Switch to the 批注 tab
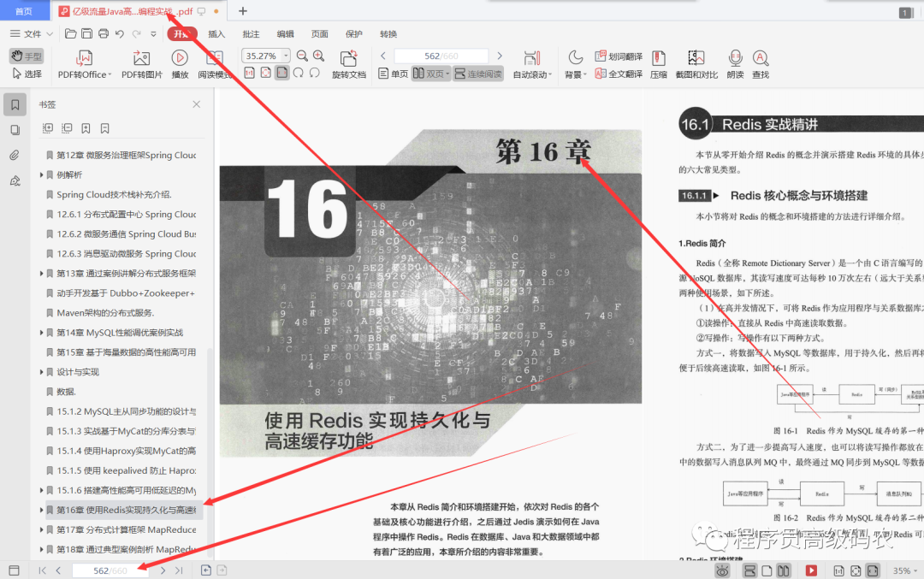924x579 pixels. 251,34
